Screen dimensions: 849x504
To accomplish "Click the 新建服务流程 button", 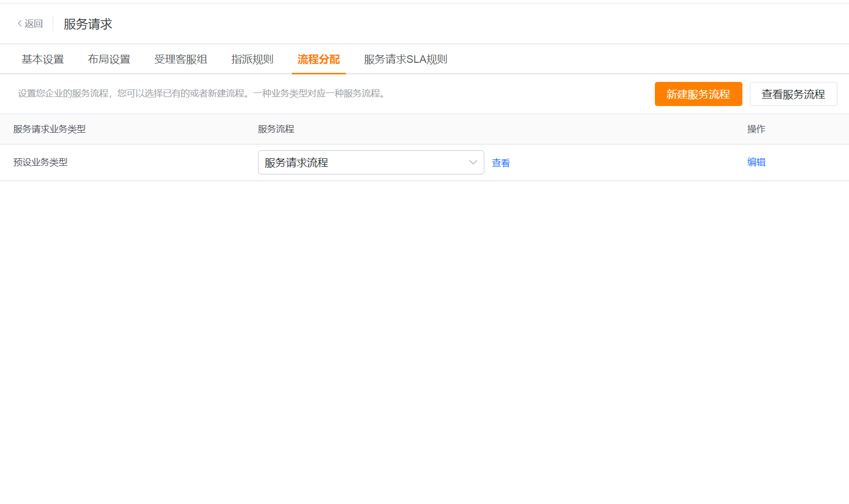I will tap(698, 94).
